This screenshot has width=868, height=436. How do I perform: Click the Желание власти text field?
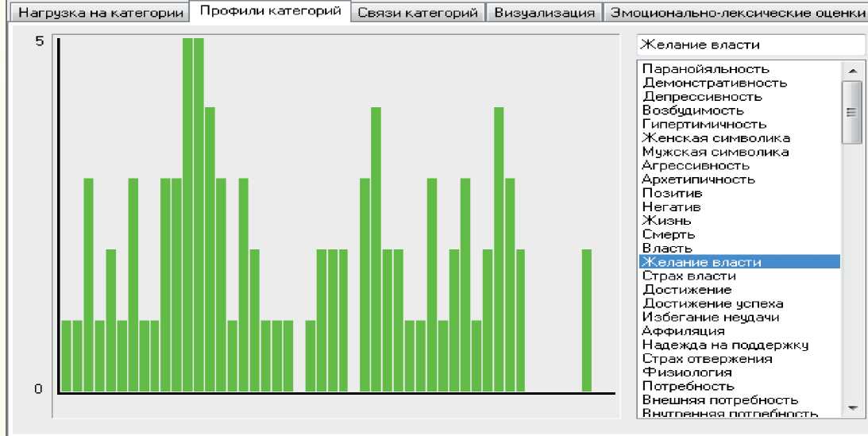(x=750, y=44)
